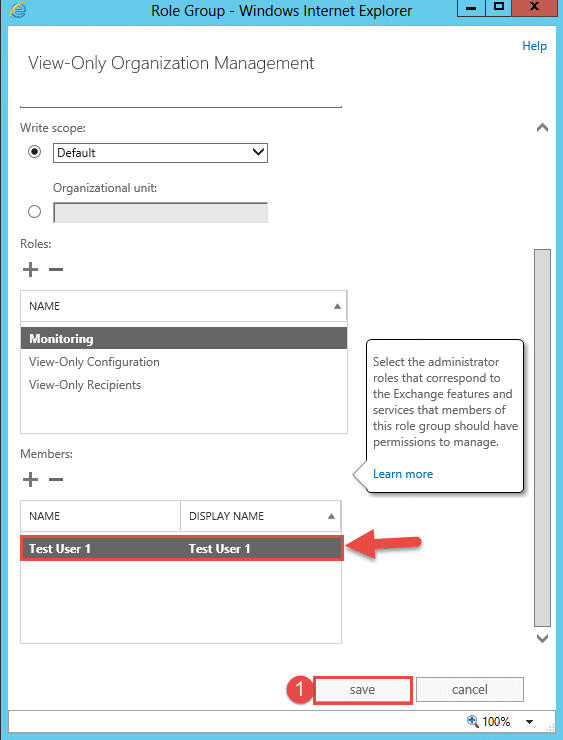Open the Default write scope dropdown
This screenshot has width=563, height=740.
point(160,153)
